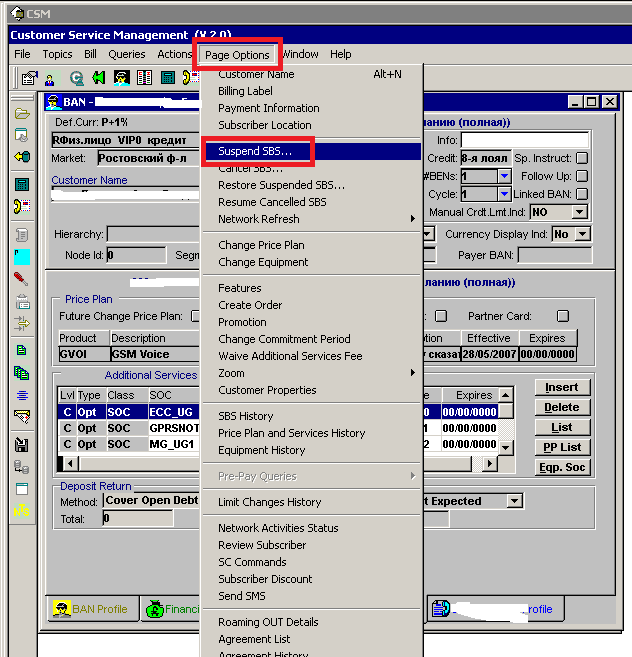Click the services table scroll-up arrow

506,395
